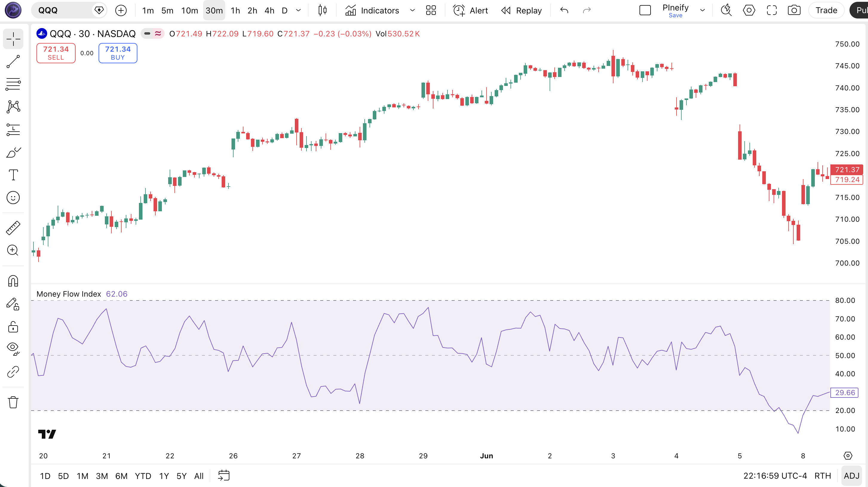Screen dimensions: 868x487
Task: Set date range to 5Y
Action: [181, 476]
